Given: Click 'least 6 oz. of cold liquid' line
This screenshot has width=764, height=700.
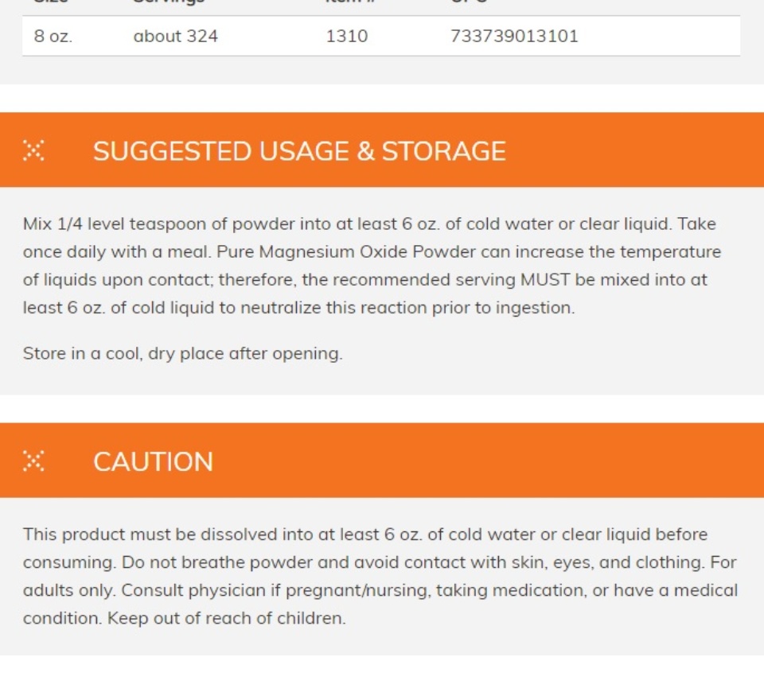Looking at the screenshot, I should pos(298,308).
